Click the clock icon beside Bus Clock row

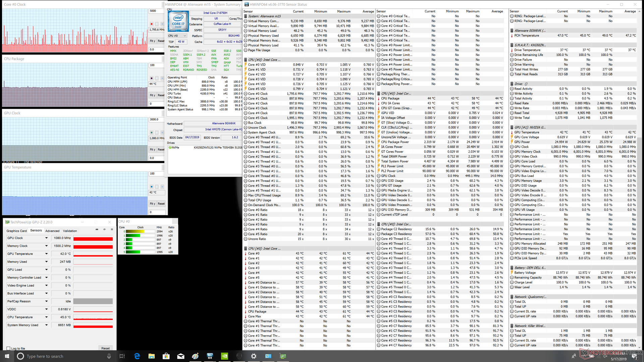(246, 123)
